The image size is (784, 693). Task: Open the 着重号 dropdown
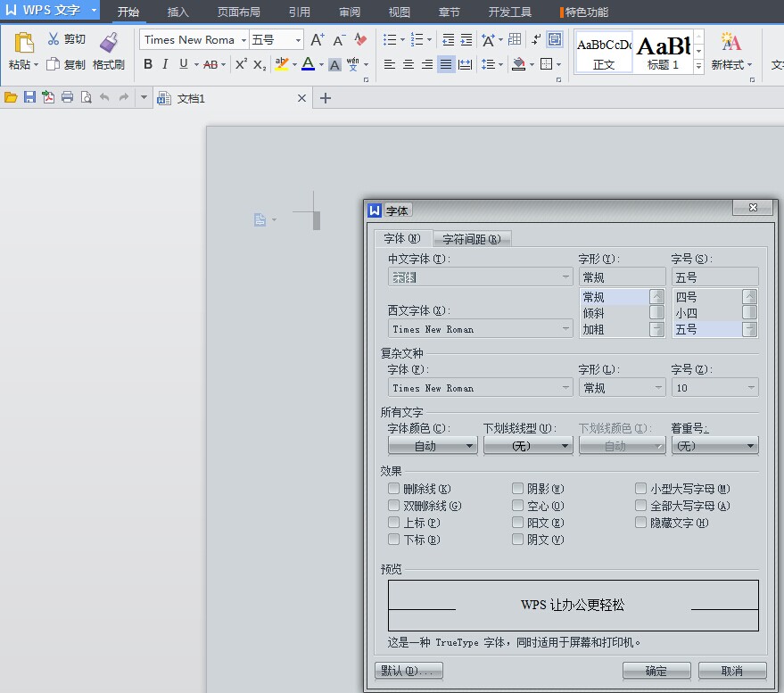pos(715,446)
